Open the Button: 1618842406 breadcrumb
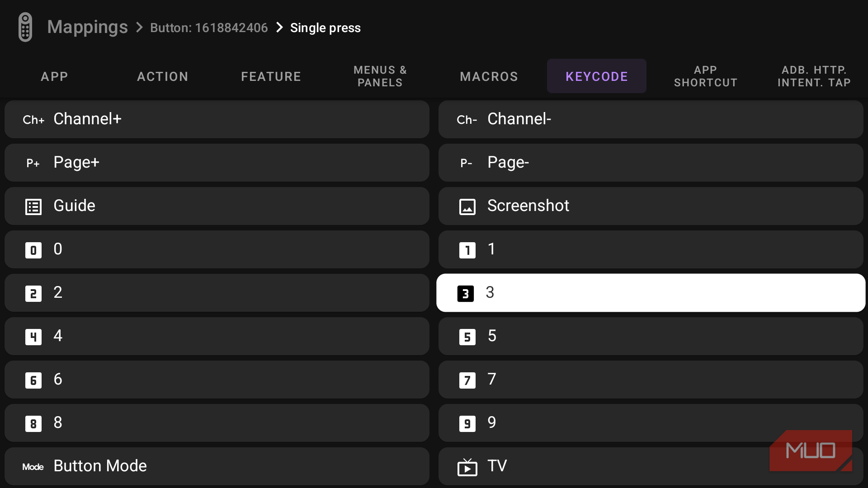Viewport: 868px width, 488px height. point(209,28)
